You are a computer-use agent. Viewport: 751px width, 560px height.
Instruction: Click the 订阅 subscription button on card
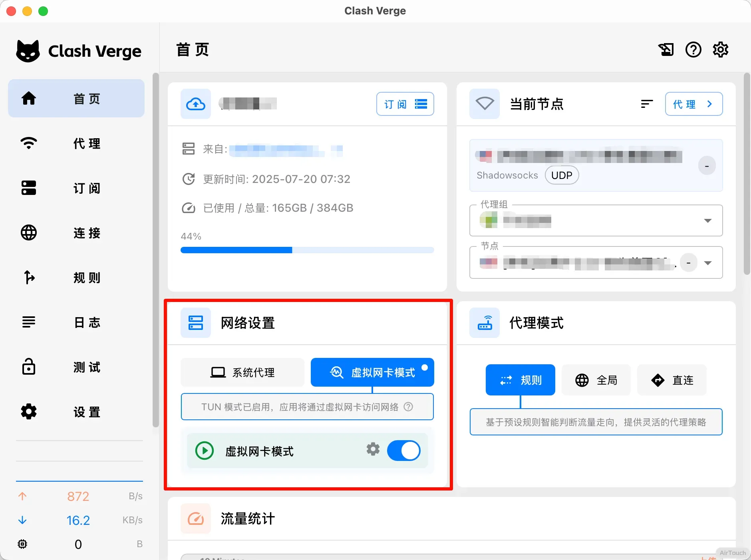pos(405,104)
